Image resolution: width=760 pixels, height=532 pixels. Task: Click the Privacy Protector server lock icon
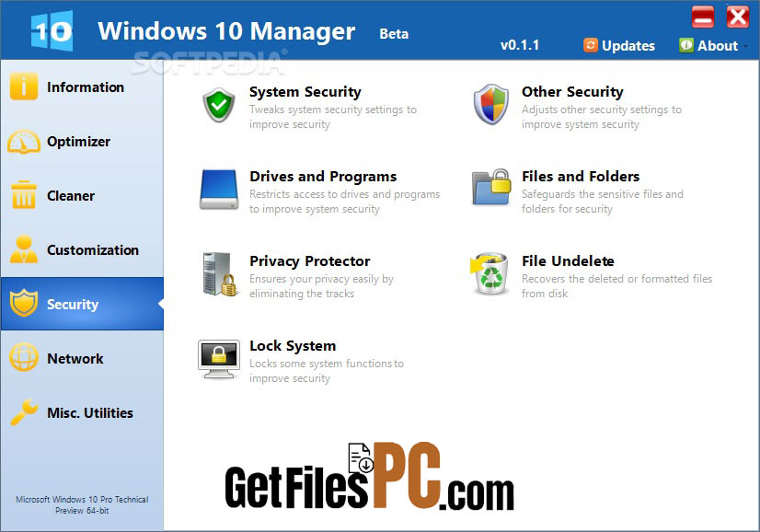point(220,274)
